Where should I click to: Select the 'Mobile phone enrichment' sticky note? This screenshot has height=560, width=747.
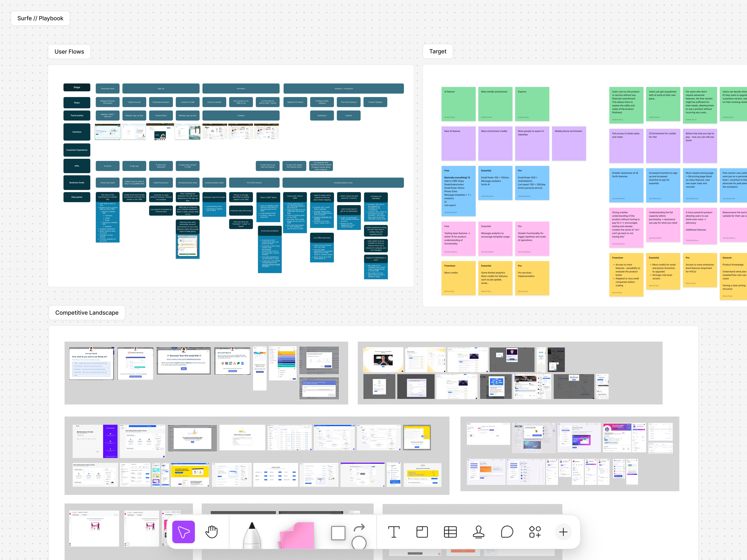point(569,143)
